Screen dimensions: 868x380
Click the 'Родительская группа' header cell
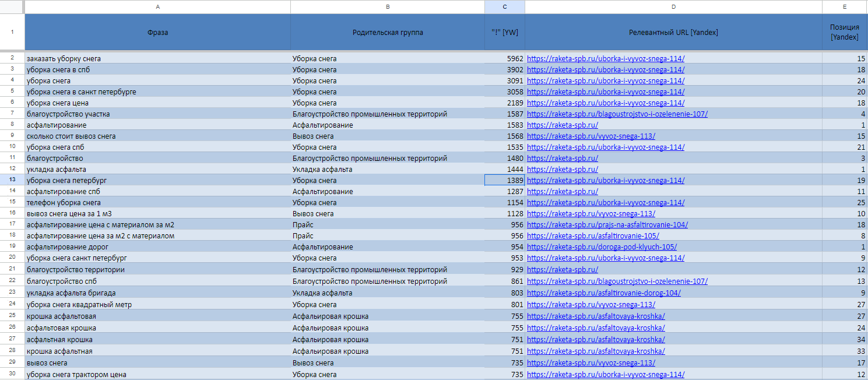(388, 33)
